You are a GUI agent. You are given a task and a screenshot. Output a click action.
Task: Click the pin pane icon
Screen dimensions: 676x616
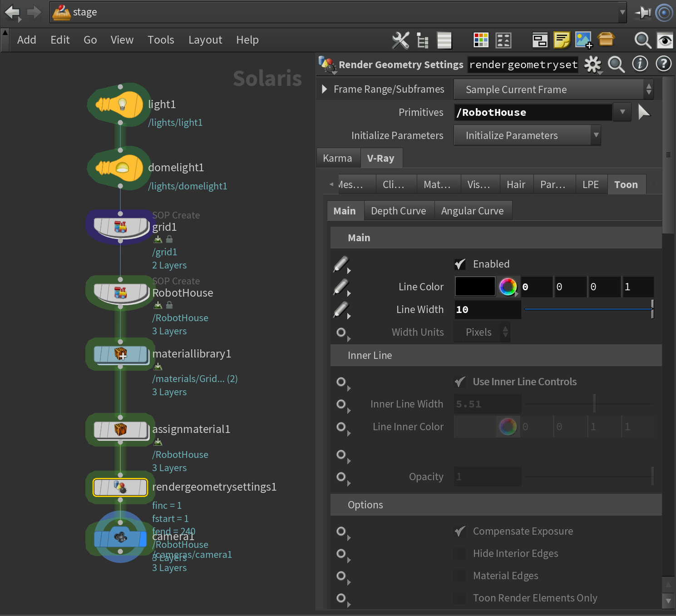click(x=643, y=13)
